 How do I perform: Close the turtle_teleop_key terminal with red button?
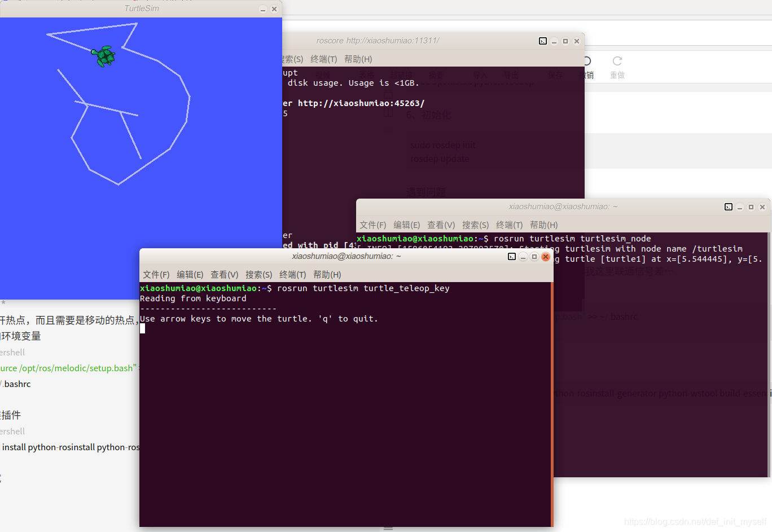pyautogui.click(x=546, y=257)
